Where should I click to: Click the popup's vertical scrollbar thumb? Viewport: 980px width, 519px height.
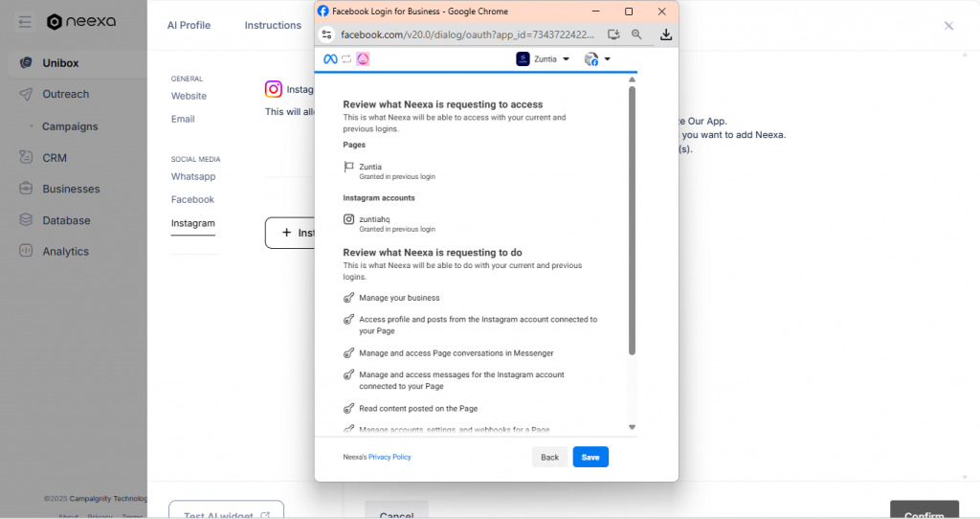tap(632, 220)
